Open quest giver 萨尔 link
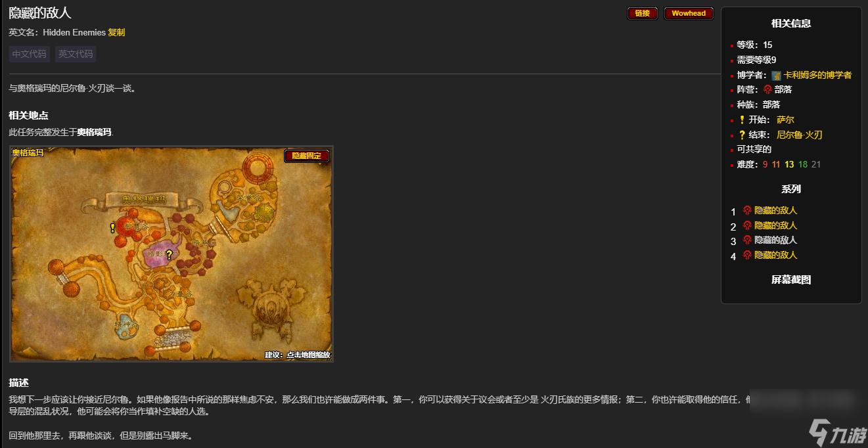The image size is (868, 448). [785, 120]
